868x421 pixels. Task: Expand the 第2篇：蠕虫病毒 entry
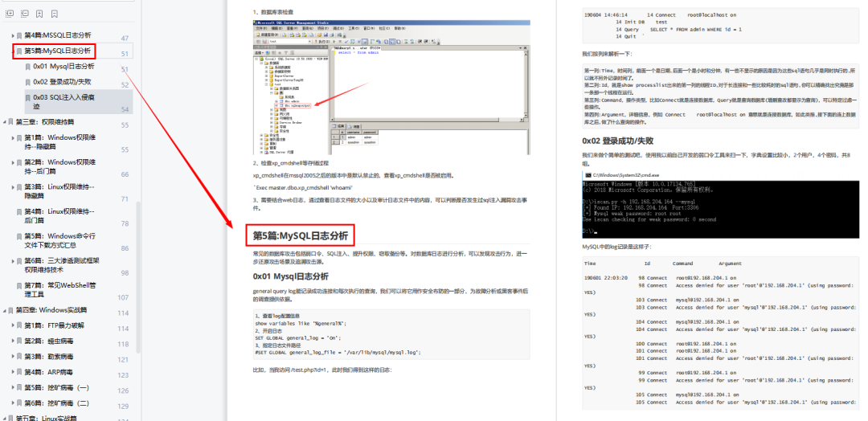click(13, 341)
